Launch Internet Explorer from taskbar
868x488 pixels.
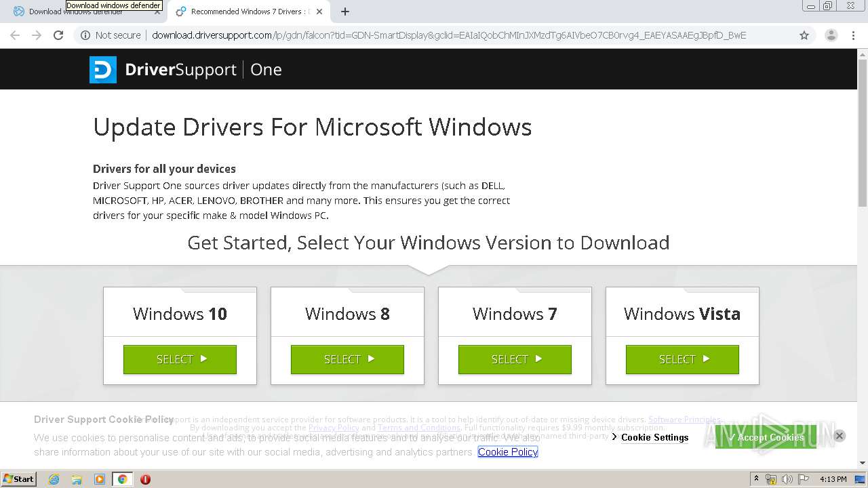point(54,479)
